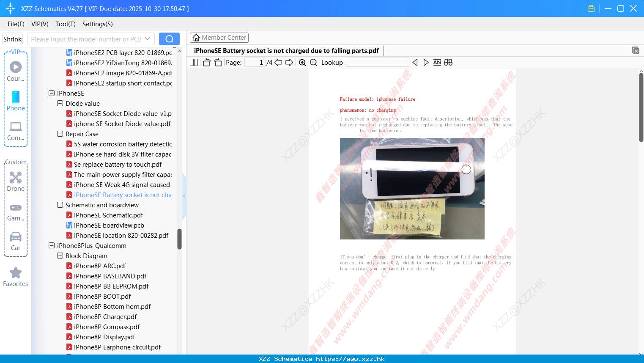Rotate page clockwise
Screen dimensions: 644x363
tap(218, 63)
